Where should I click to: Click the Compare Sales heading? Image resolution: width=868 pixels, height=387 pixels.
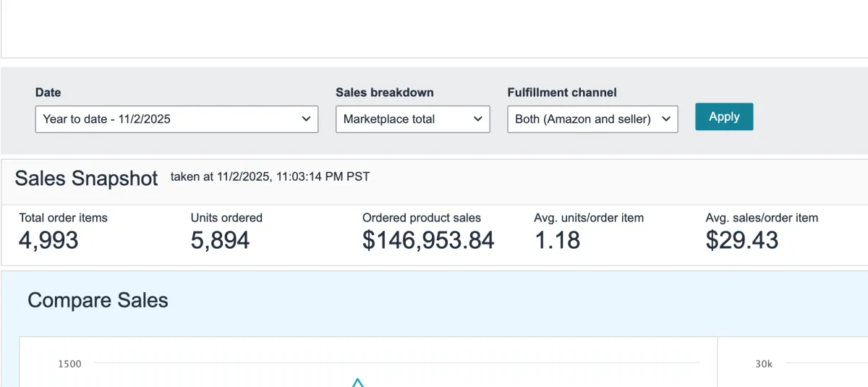[98, 300]
